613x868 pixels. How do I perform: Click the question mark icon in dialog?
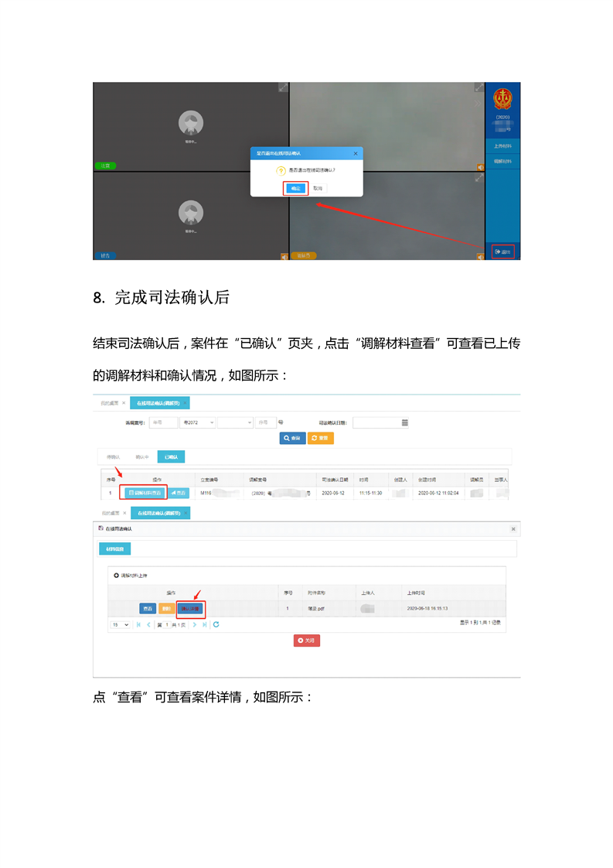point(281,170)
